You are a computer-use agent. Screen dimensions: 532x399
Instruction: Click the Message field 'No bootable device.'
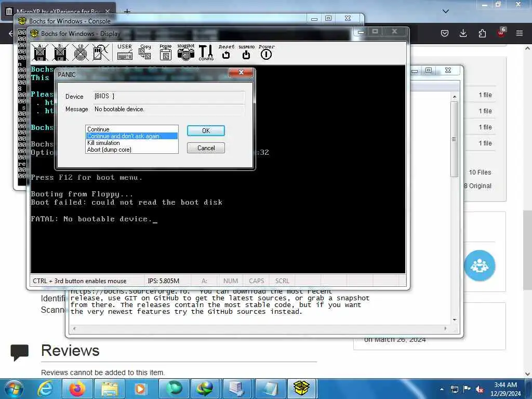pos(169,109)
